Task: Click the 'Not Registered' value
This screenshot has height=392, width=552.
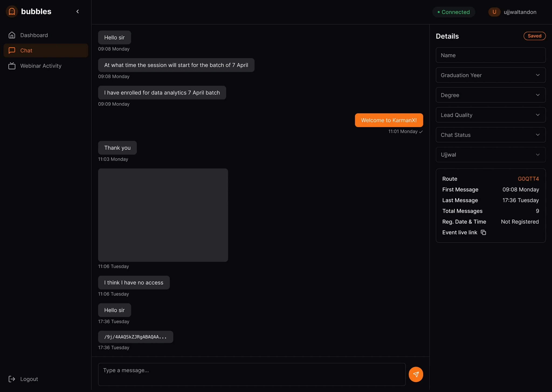Action: (x=520, y=222)
